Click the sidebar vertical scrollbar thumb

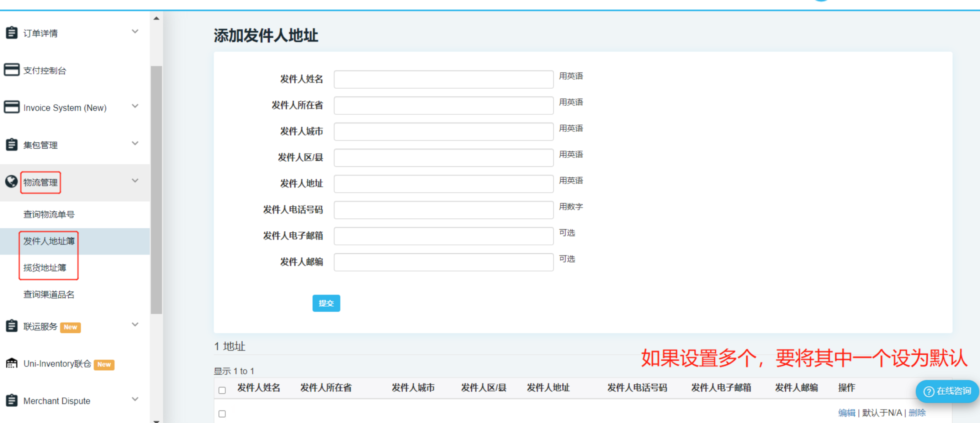coord(156,190)
